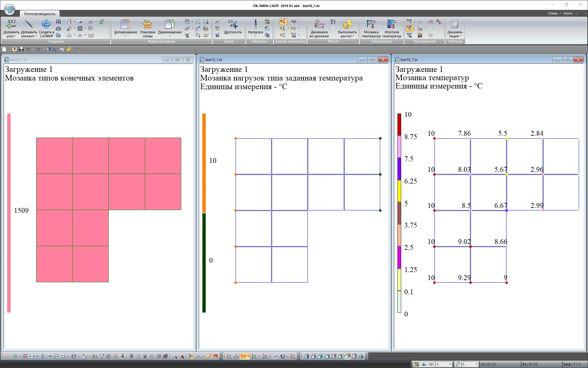Select the Теплопроводность ribbon tab
This screenshot has width=588, height=368.
tap(40, 14)
